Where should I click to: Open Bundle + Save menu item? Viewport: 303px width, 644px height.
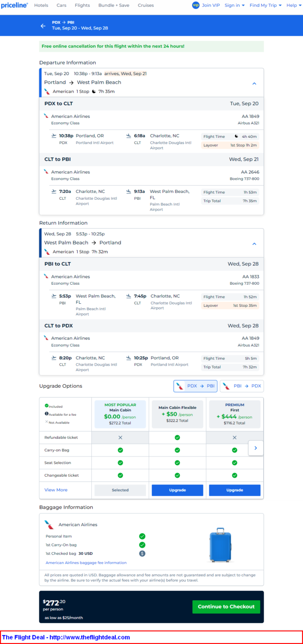point(114,5)
